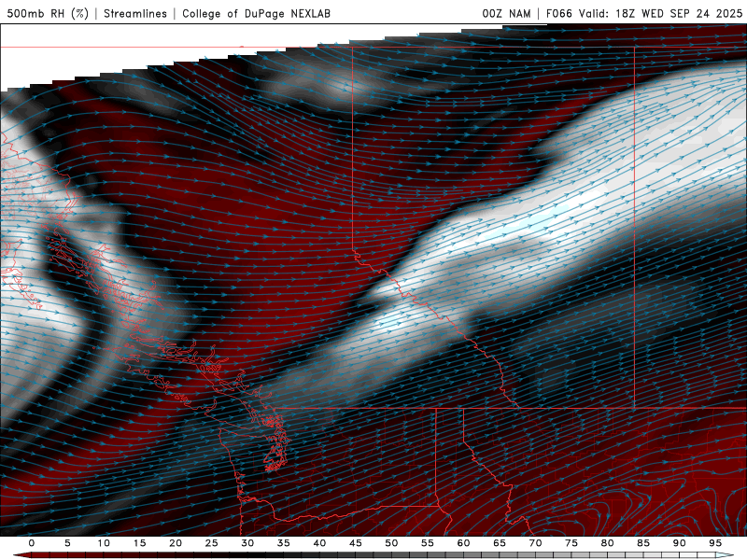Viewport: 747px width, 560px height.
Task: Click the colorbar label '95'
Action: pos(715,543)
